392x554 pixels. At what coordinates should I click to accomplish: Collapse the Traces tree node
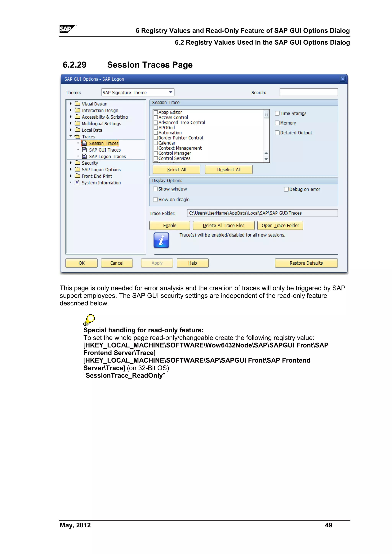coord(71,136)
